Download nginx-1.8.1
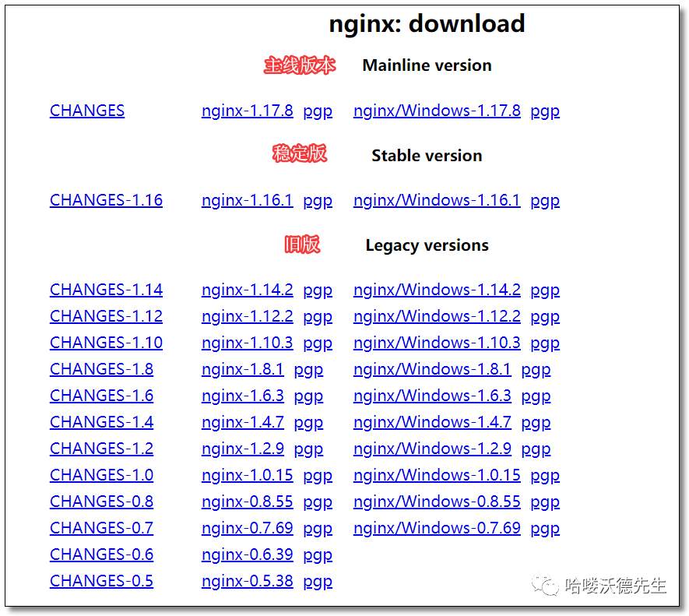Viewport: 689px width, 616px height. click(243, 370)
